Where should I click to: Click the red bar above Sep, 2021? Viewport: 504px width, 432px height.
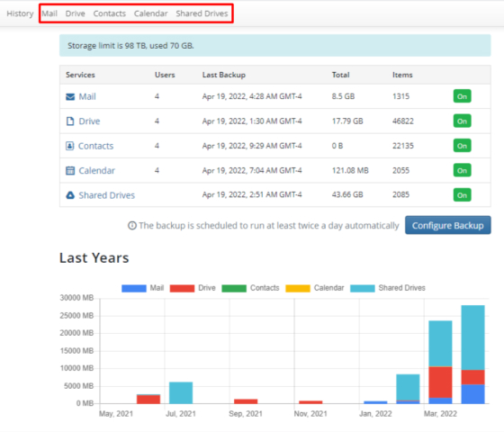(x=246, y=401)
